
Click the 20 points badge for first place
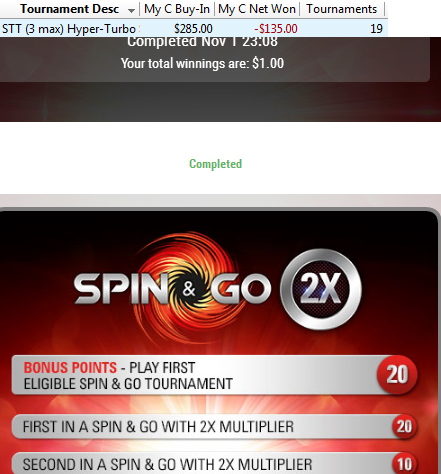(404, 427)
